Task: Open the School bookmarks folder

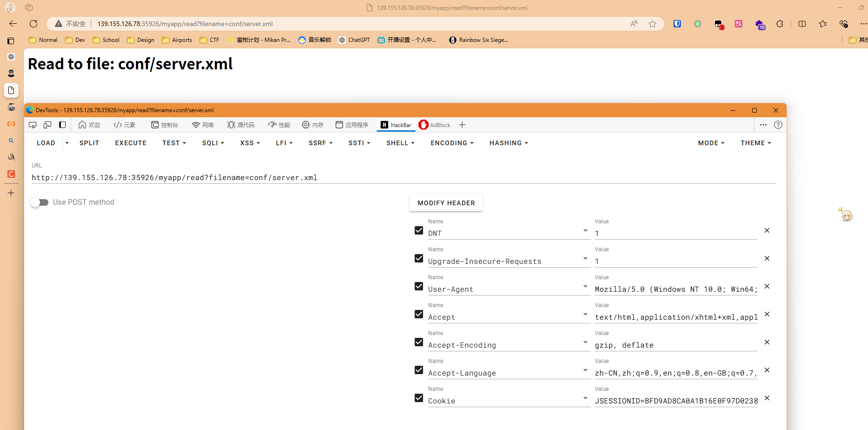Action: pos(106,40)
